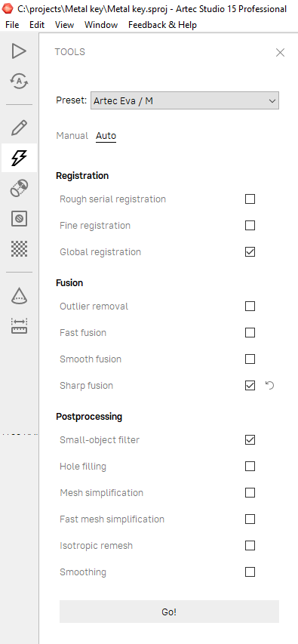
Task: Switch to the Manual tab
Action: point(72,136)
